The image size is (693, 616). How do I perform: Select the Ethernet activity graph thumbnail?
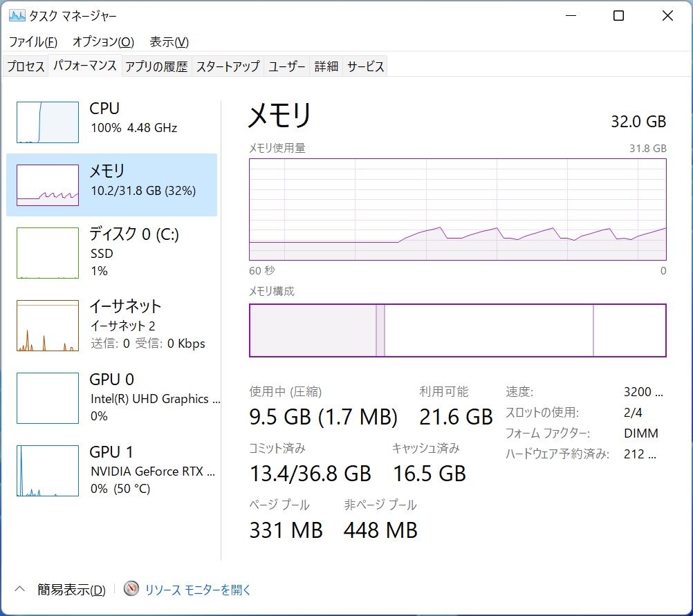(48, 326)
